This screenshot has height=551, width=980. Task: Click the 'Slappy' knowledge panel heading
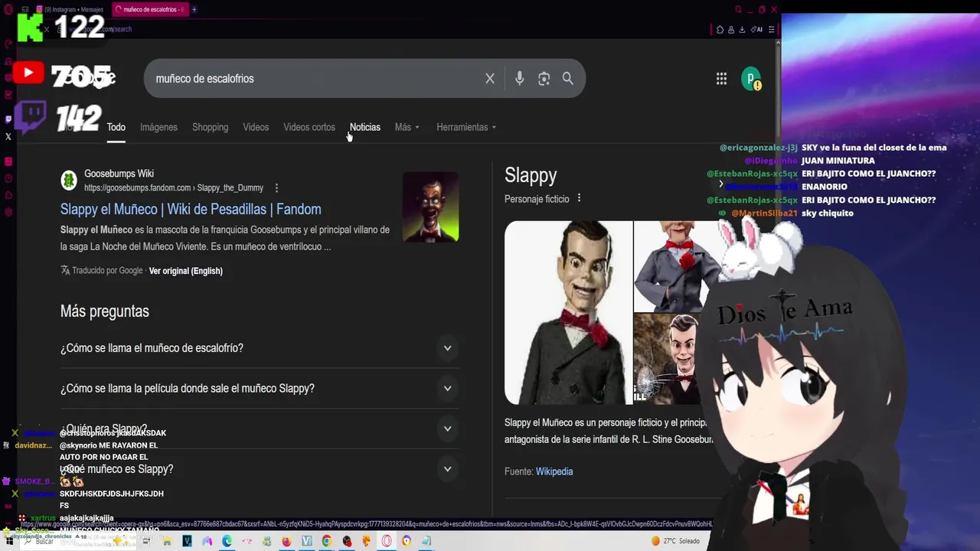531,175
